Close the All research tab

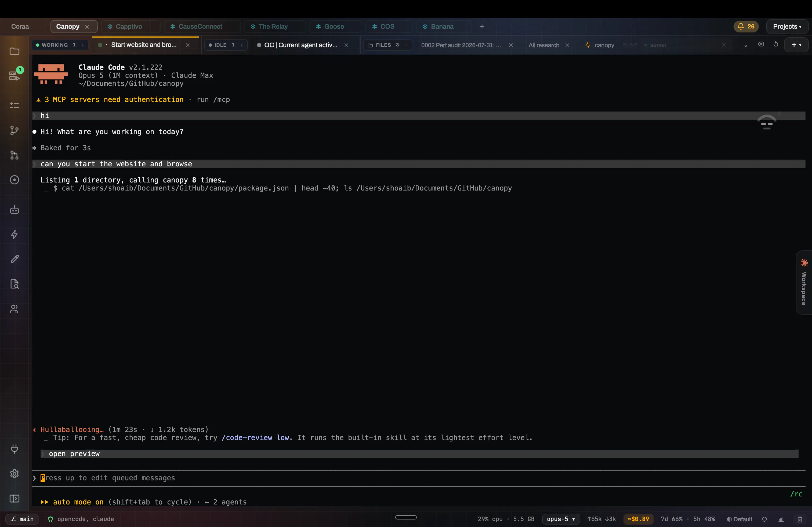point(567,45)
